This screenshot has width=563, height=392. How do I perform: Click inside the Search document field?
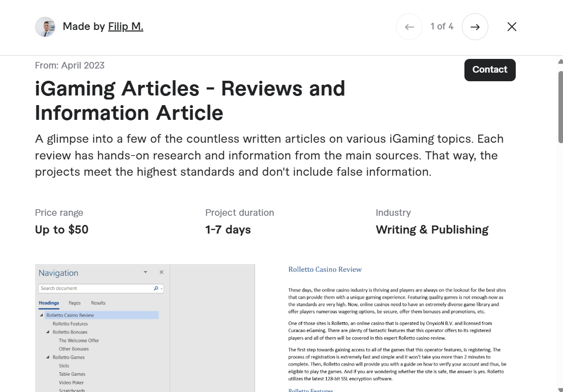tap(91, 288)
